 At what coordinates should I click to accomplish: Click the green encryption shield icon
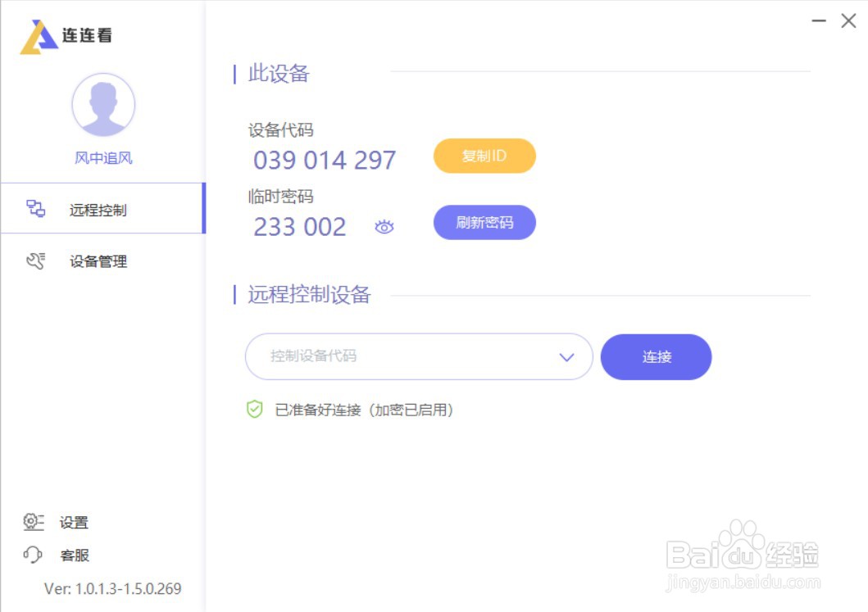click(x=252, y=410)
